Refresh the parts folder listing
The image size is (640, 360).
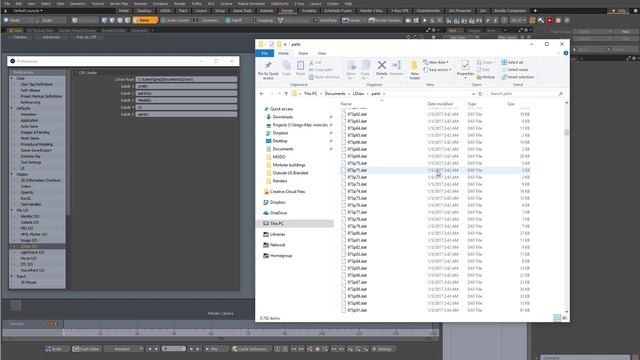pos(480,94)
